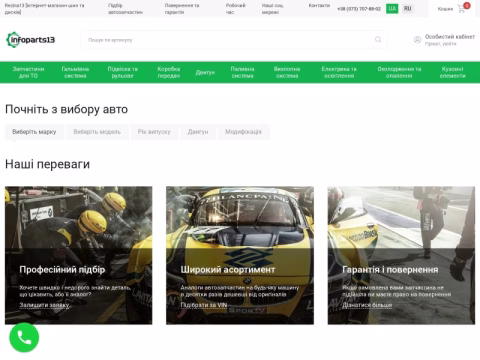Open Електрика та освітлення category

339,72
